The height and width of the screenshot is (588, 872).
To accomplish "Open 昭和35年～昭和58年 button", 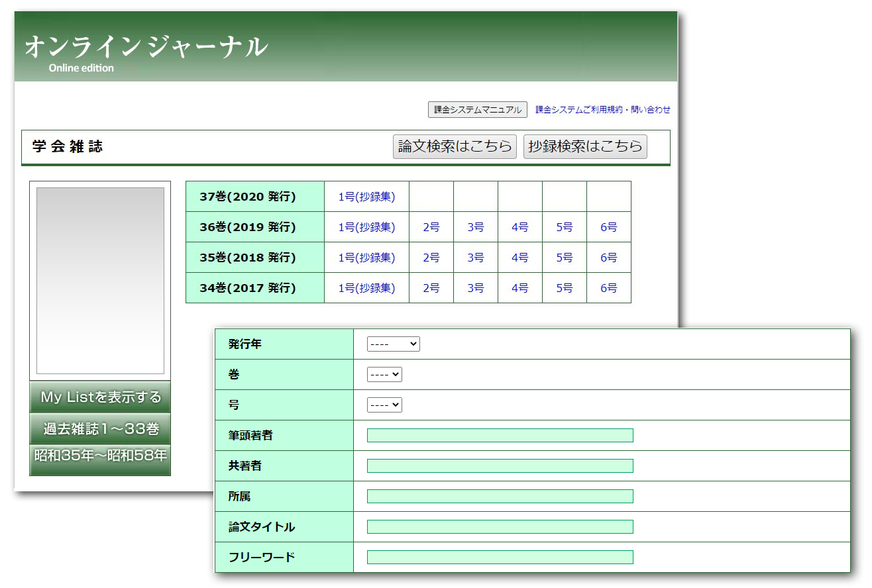I will coord(100,460).
